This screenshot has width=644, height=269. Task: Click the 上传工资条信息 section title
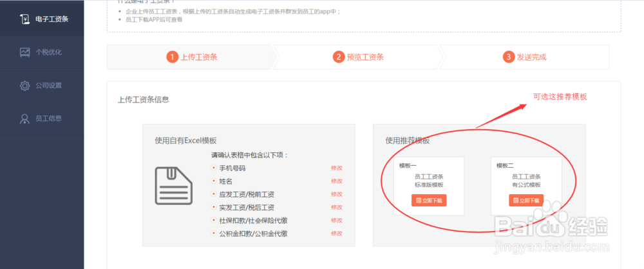144,99
